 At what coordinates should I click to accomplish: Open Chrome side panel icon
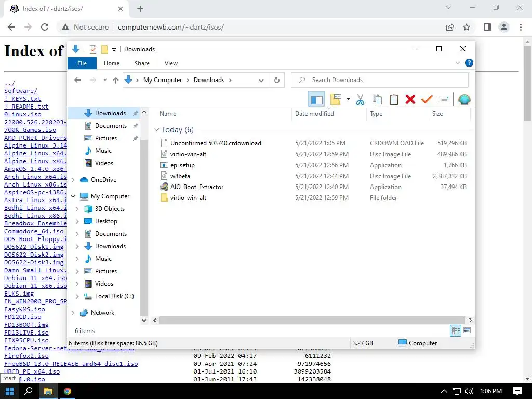pos(487,27)
